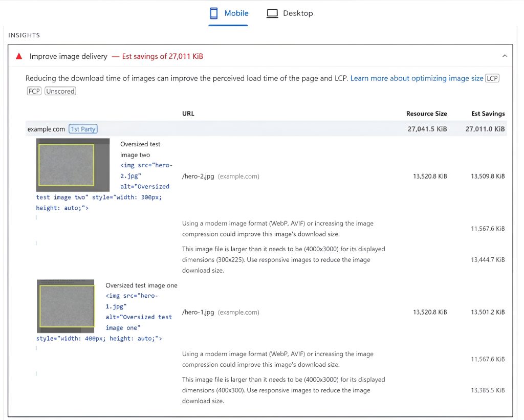Click the Est Savings column header
The image size is (524, 420).
(x=488, y=113)
